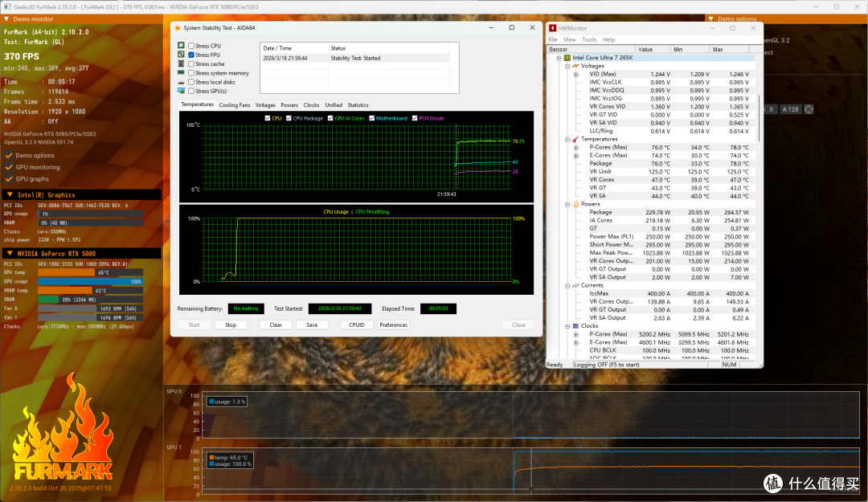Click the FurMark app icon in the title bar
Image resolution: width=868 pixels, height=502 pixels.
tap(7, 7)
